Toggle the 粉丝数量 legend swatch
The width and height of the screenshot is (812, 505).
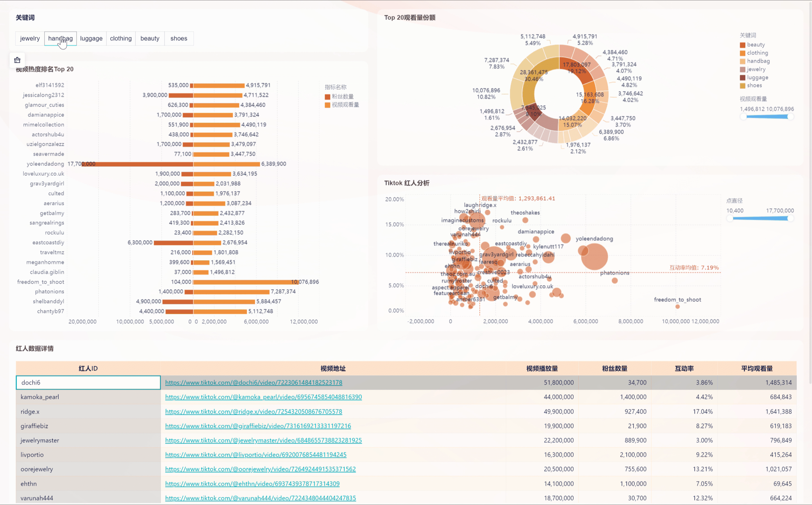click(327, 97)
